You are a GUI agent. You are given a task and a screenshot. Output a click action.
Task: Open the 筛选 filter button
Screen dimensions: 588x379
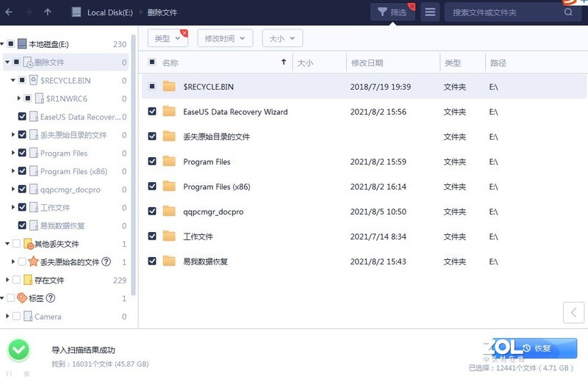(392, 12)
